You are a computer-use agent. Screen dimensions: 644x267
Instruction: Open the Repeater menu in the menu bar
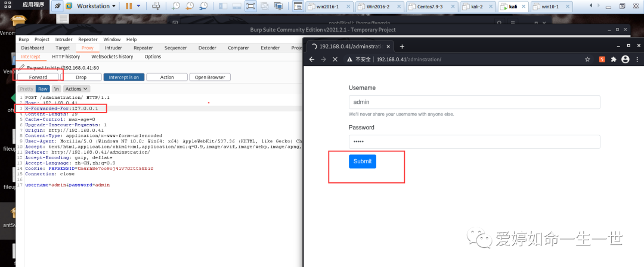coord(88,39)
